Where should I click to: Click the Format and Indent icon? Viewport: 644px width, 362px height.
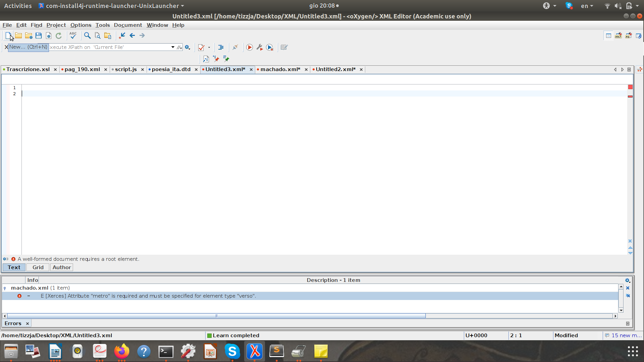coord(221,47)
